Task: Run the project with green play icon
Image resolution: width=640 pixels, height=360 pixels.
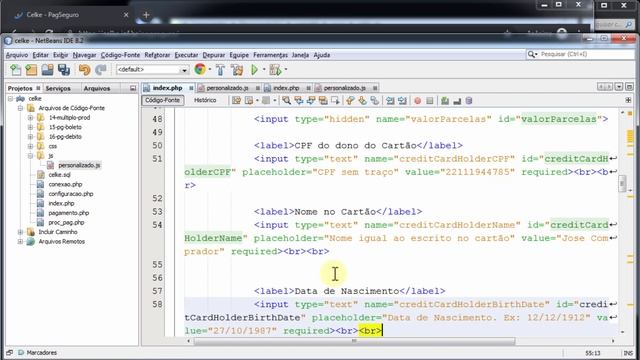Action: coord(254,70)
